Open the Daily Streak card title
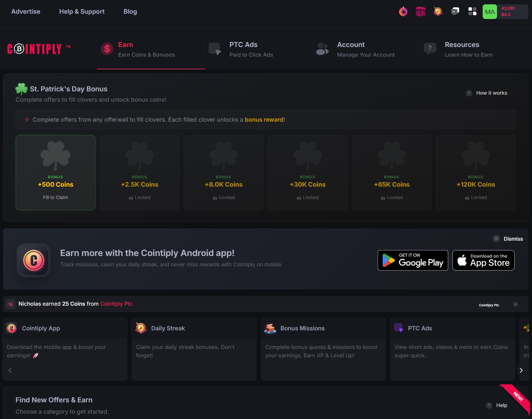 (x=168, y=328)
